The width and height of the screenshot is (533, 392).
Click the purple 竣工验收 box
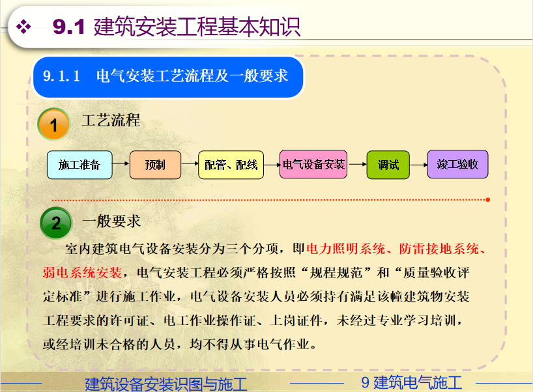click(457, 164)
